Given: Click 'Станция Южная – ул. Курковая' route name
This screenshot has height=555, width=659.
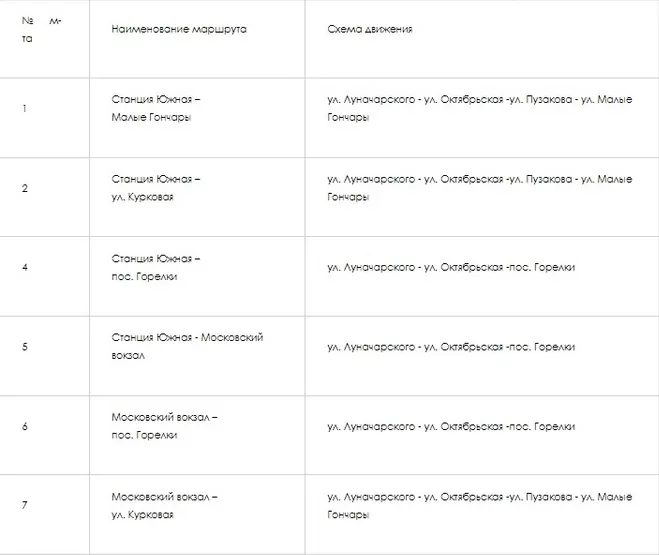Looking at the screenshot, I should click(x=156, y=188).
